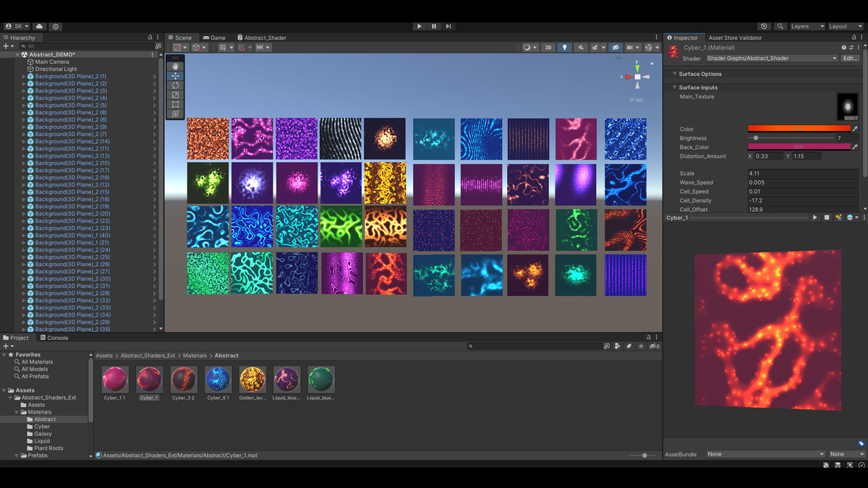Image resolution: width=868 pixels, height=488 pixels.
Task: Click the Back_Color HDR swatch
Action: [x=799, y=147]
